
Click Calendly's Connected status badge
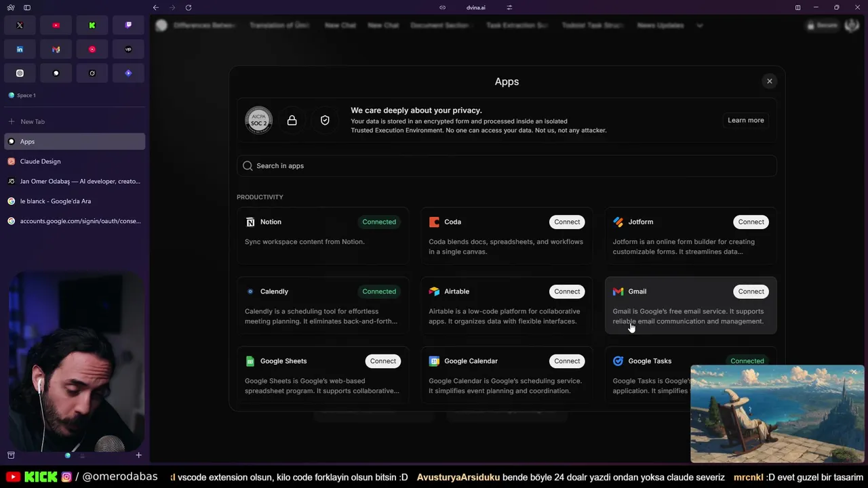379,291
